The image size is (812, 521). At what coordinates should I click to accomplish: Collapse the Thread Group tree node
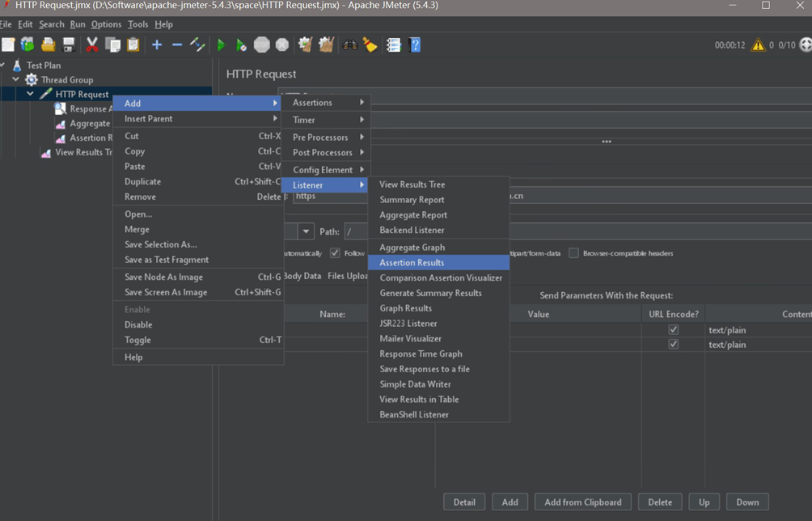pos(16,80)
